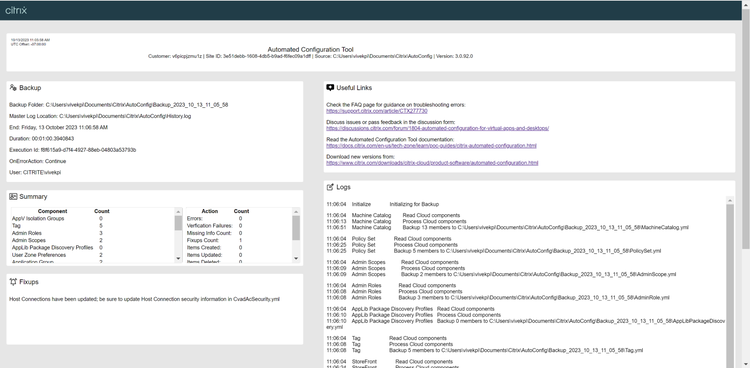750x368 pixels.
Task: Click the User: CITRITE\vivekpi line
Action: click(x=35, y=172)
